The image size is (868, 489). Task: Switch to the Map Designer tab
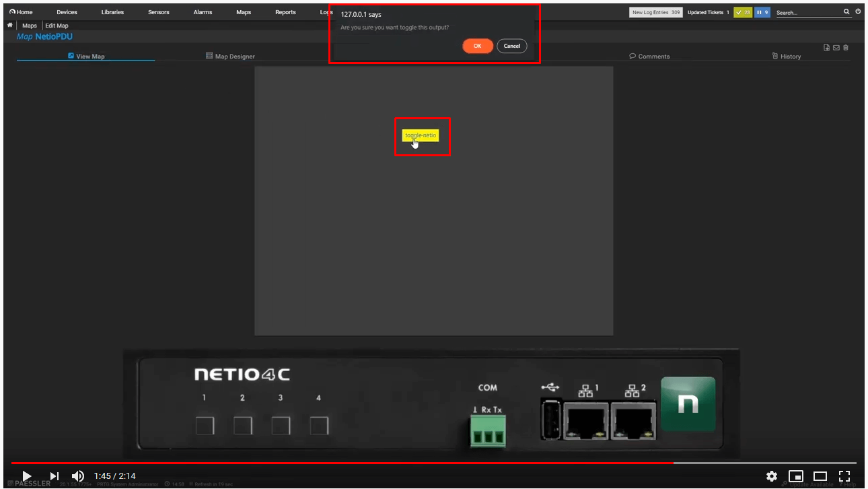(230, 56)
